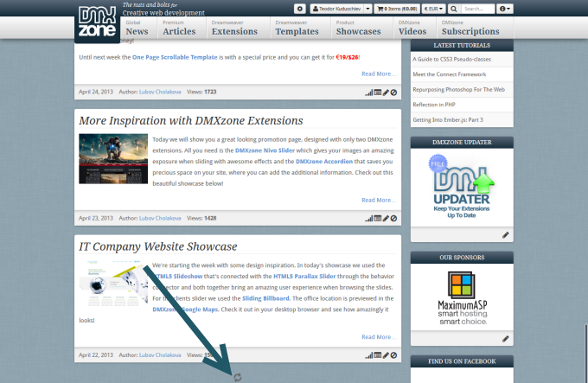The width and height of the screenshot is (588, 383).
Task: Focus the Search input field
Action: click(x=477, y=9)
